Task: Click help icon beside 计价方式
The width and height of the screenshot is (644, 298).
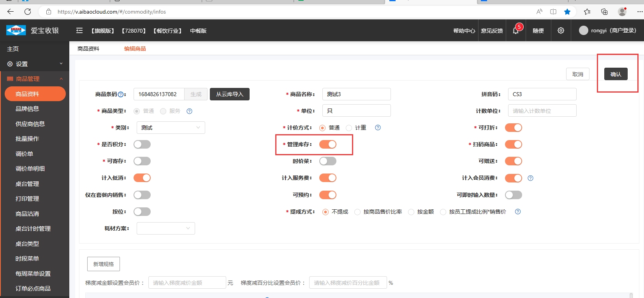Action: click(378, 128)
